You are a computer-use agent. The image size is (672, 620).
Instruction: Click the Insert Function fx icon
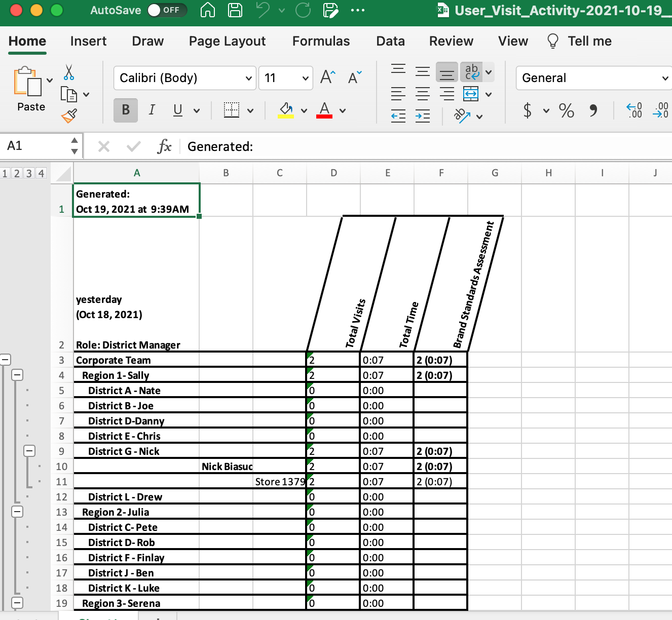tap(165, 146)
